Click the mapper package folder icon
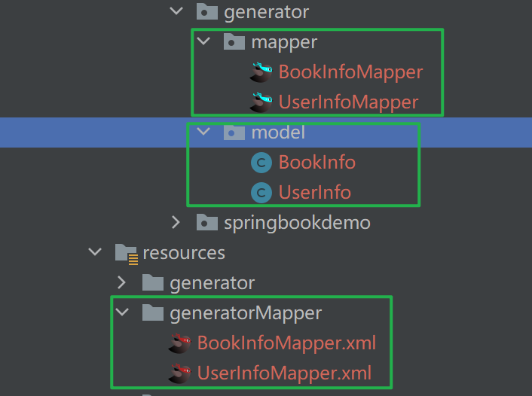Image resolution: width=532 pixels, height=396 pixels. [234, 41]
